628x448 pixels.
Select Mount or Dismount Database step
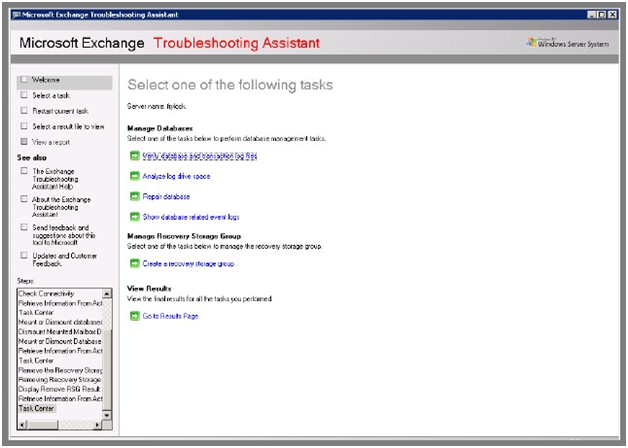60,342
